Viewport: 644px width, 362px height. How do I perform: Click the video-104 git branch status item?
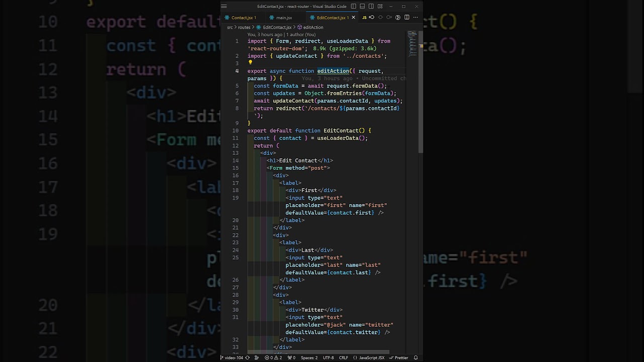coord(231,358)
